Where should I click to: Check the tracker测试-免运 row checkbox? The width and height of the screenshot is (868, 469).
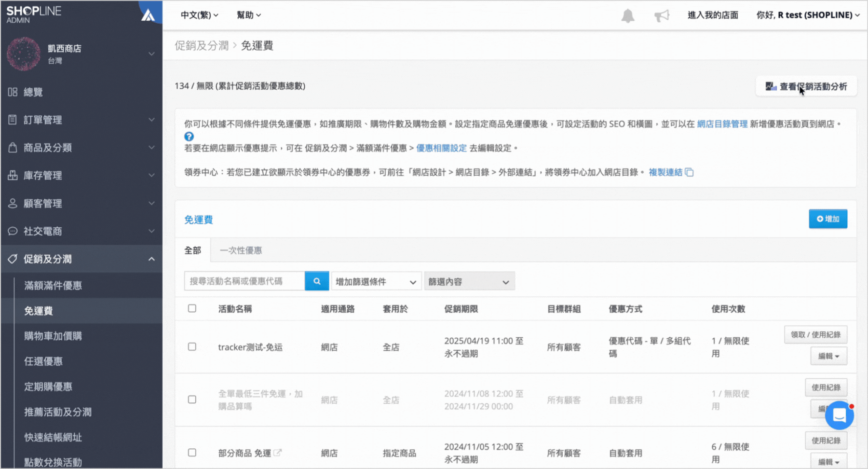[192, 347]
